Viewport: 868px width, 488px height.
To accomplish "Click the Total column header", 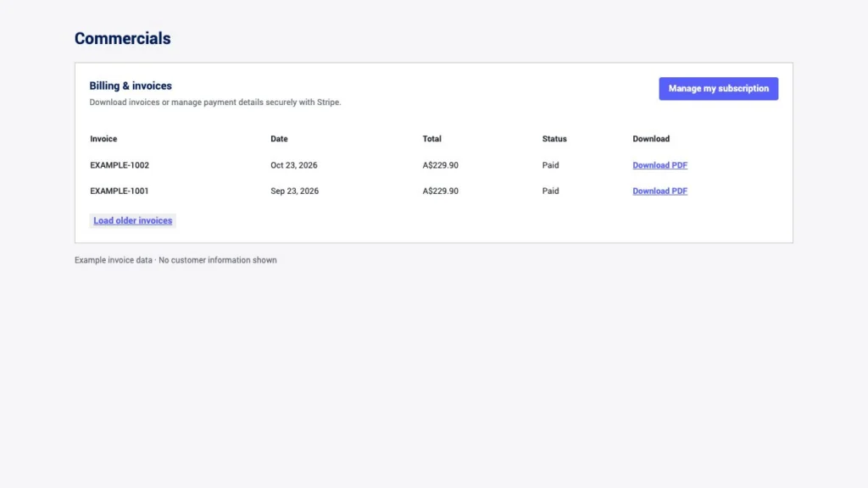I will (x=431, y=139).
